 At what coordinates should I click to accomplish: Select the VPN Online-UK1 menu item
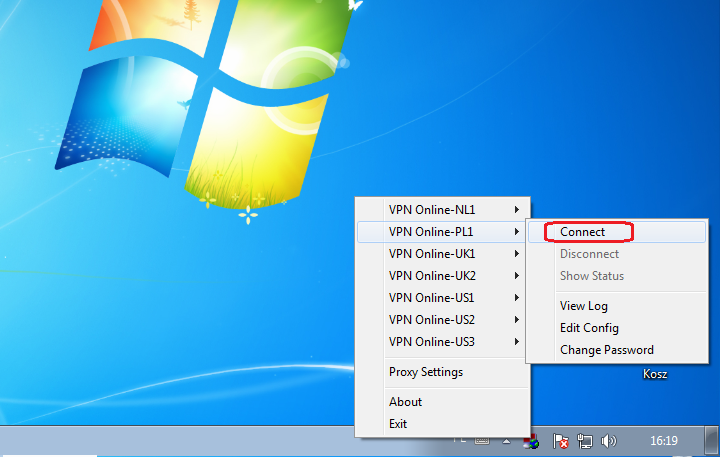tap(443, 254)
